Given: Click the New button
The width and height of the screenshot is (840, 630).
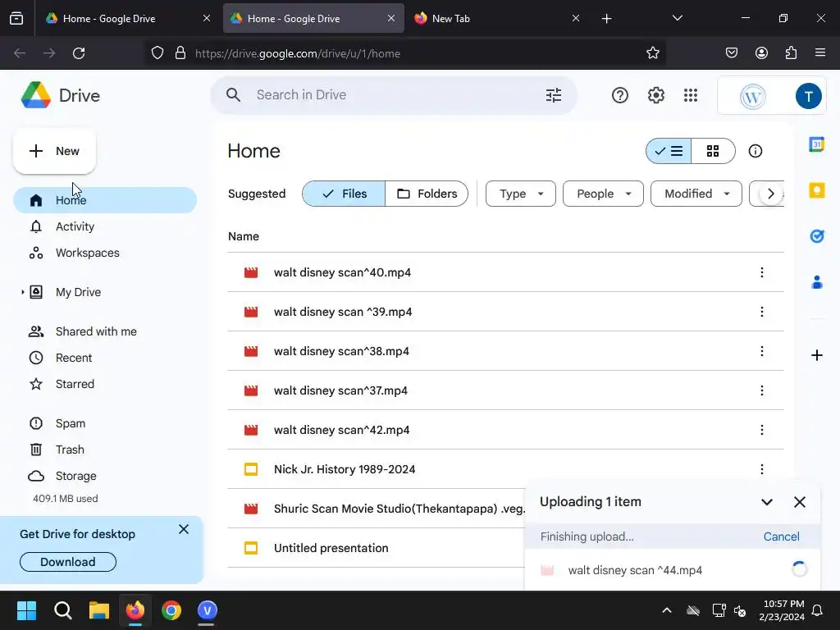Looking at the screenshot, I should point(55,151).
